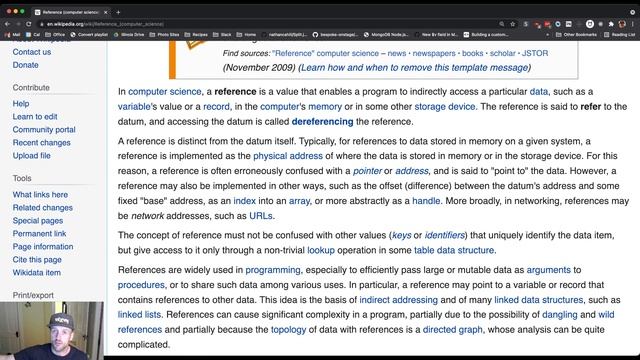Open the Contact us sidebar link
Image resolution: width=640 pixels, height=360 pixels.
[32, 52]
